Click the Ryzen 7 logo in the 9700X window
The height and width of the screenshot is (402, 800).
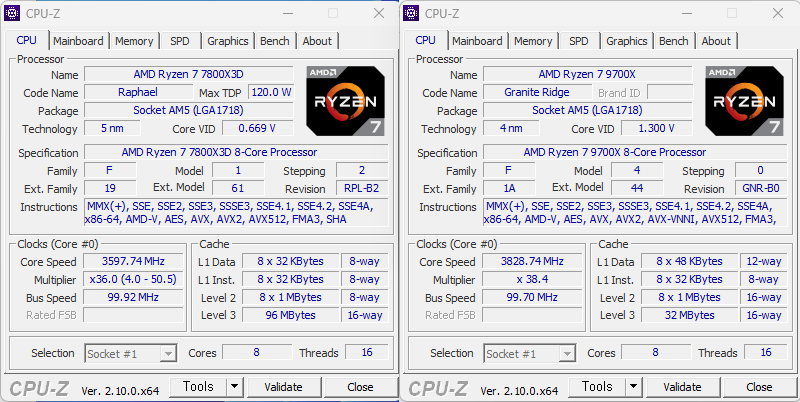click(x=744, y=101)
